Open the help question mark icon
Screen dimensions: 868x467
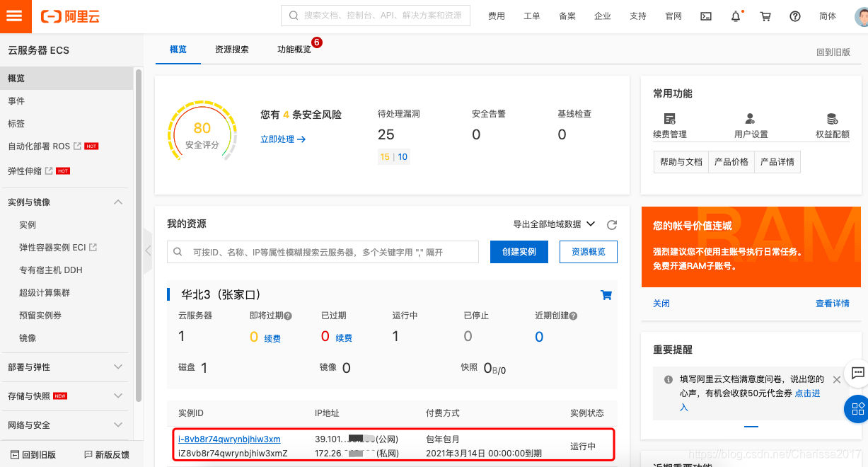click(795, 16)
